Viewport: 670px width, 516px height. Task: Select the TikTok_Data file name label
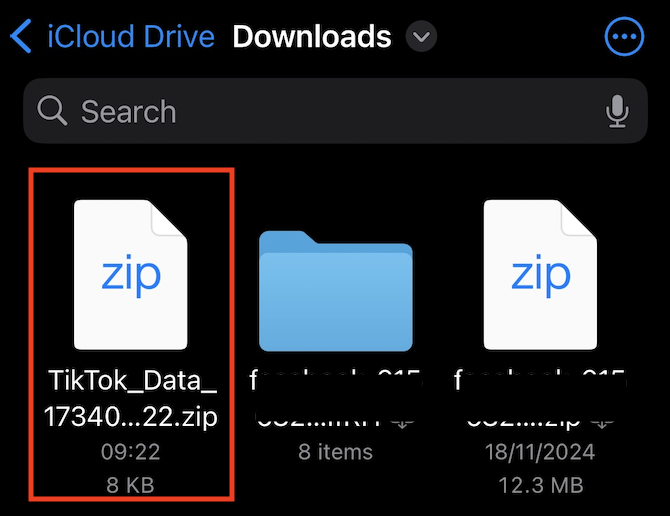tap(131, 398)
